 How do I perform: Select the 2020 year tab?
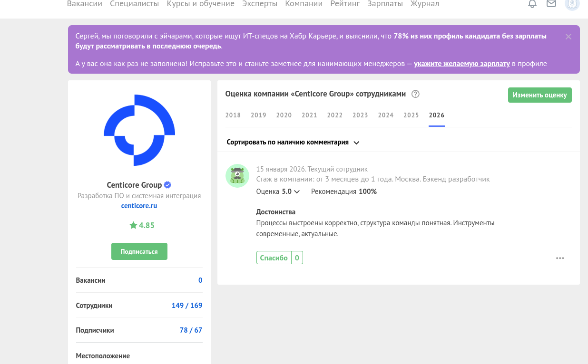pos(284,115)
